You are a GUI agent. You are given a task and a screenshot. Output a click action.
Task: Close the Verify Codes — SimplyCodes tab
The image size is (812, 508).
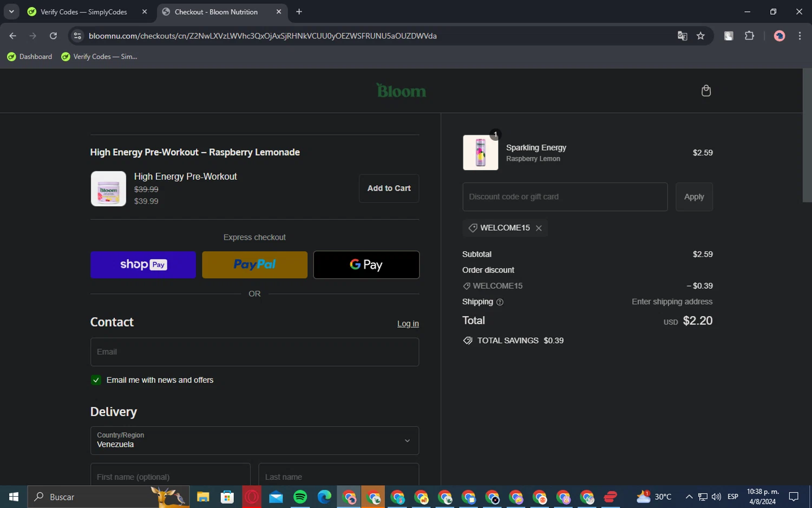145,12
